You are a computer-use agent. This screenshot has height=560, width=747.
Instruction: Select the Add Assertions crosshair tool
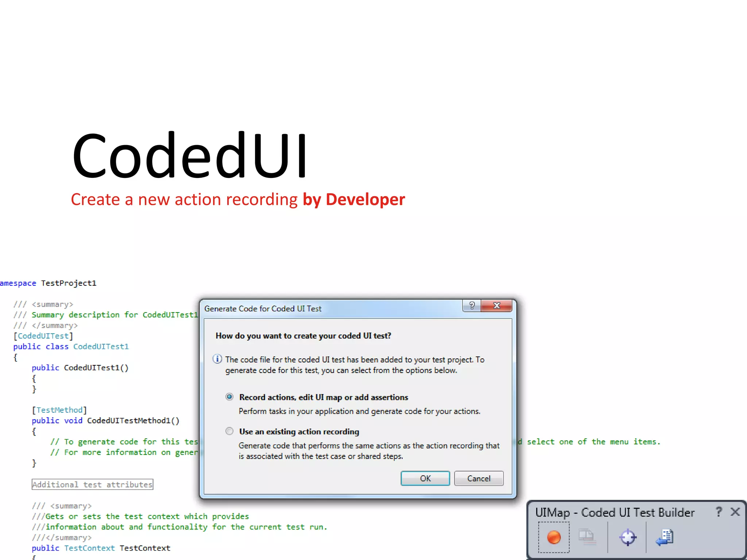tap(628, 537)
